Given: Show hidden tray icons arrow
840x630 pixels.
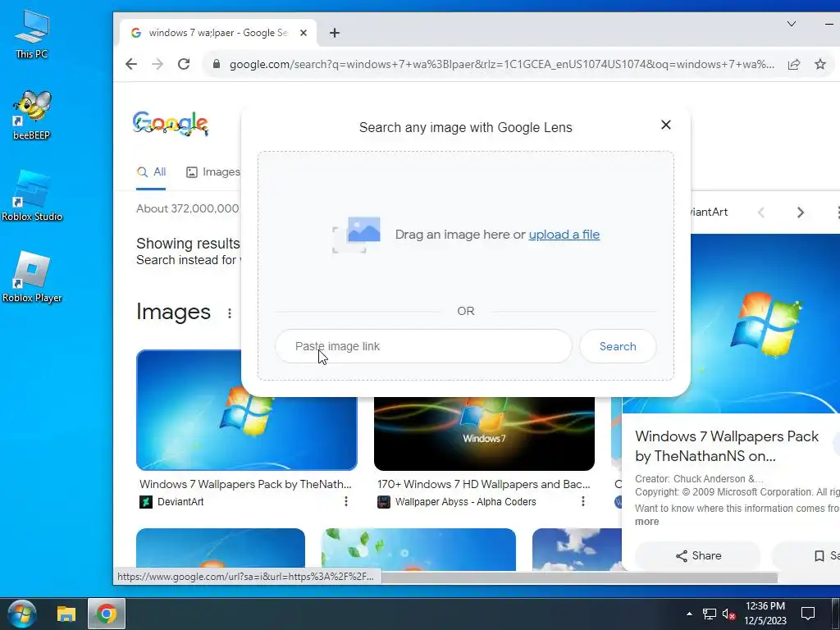Looking at the screenshot, I should click(x=689, y=614).
